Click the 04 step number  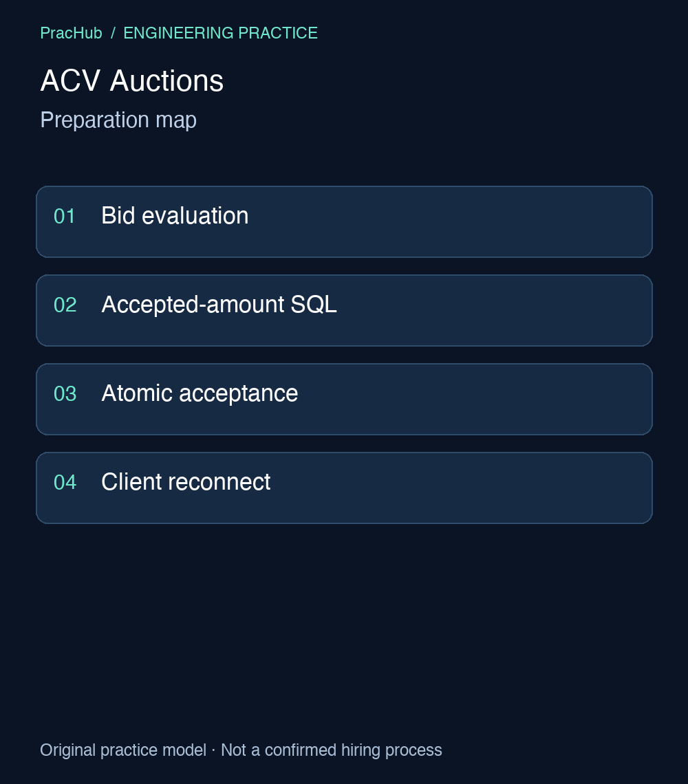click(65, 483)
